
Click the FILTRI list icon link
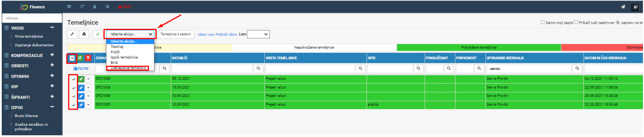coord(81,69)
